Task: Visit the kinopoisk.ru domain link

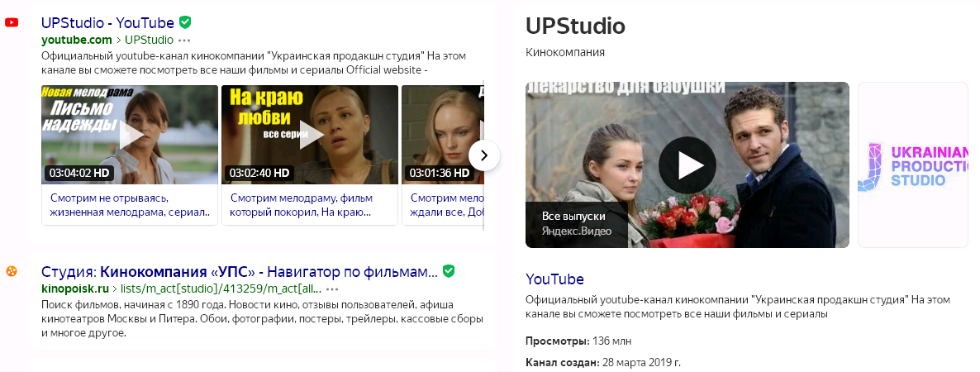Action: pyautogui.click(x=75, y=289)
